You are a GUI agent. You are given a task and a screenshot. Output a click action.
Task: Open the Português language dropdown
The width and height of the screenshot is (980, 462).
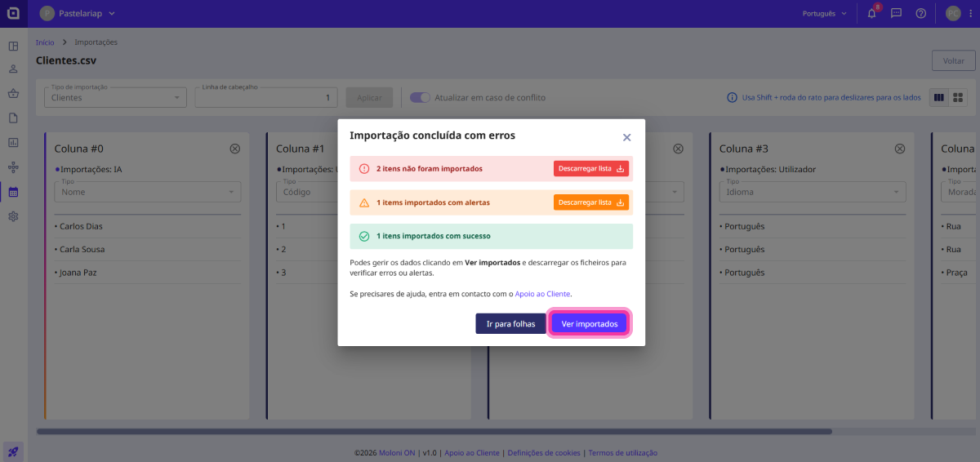tap(825, 13)
